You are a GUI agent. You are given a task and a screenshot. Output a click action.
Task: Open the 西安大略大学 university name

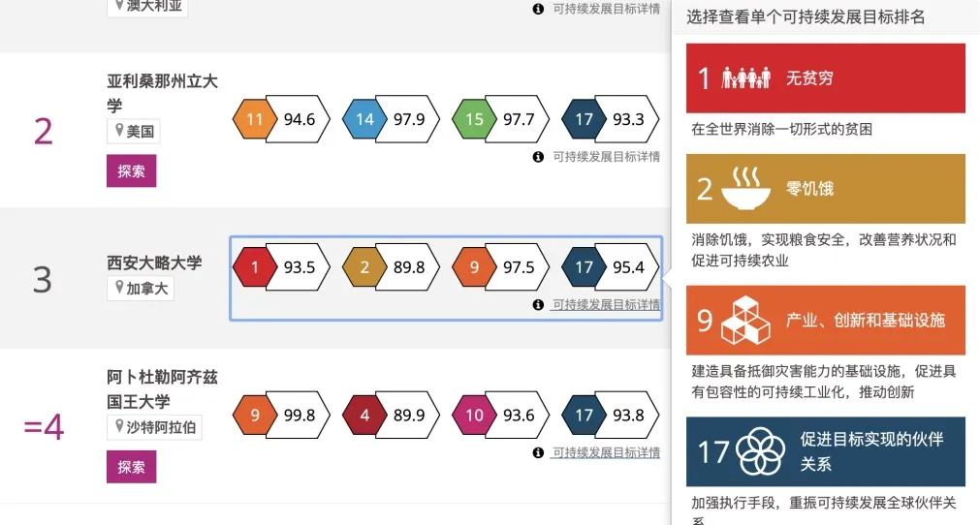click(154, 262)
